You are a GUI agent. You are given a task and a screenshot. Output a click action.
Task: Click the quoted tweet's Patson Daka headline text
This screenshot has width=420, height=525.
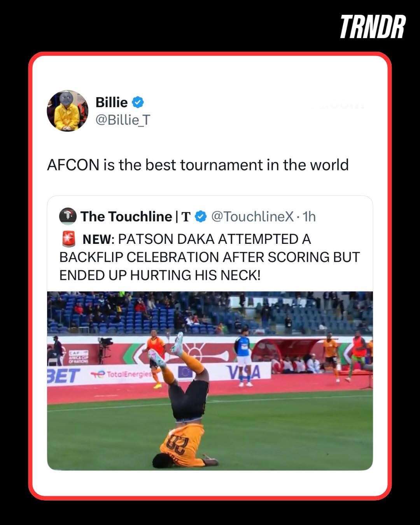pos(210,257)
